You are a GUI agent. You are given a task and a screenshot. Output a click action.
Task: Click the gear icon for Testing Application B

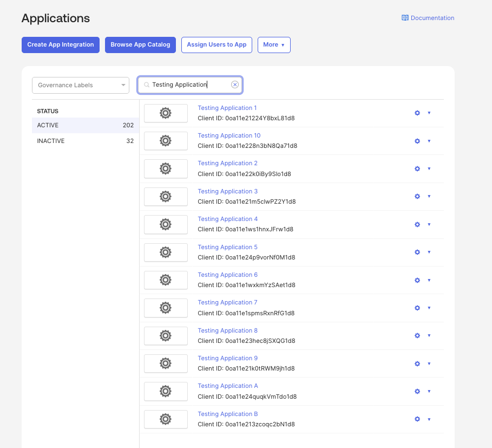pyautogui.click(x=417, y=419)
